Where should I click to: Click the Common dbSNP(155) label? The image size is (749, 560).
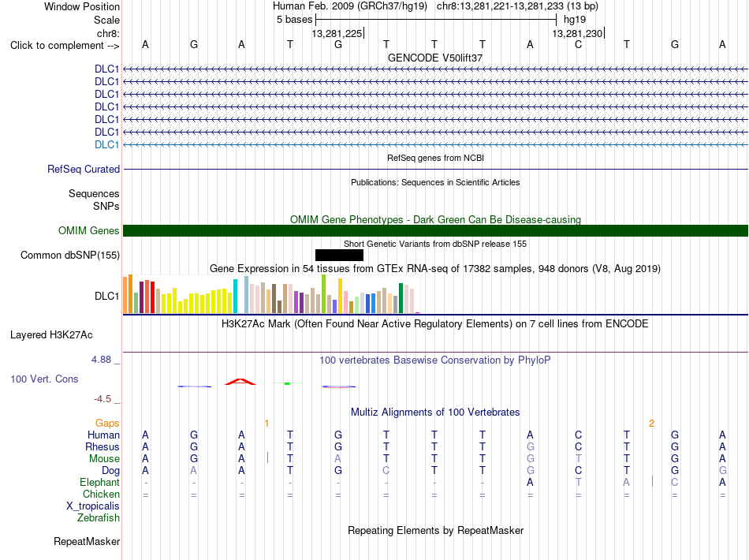point(69,255)
